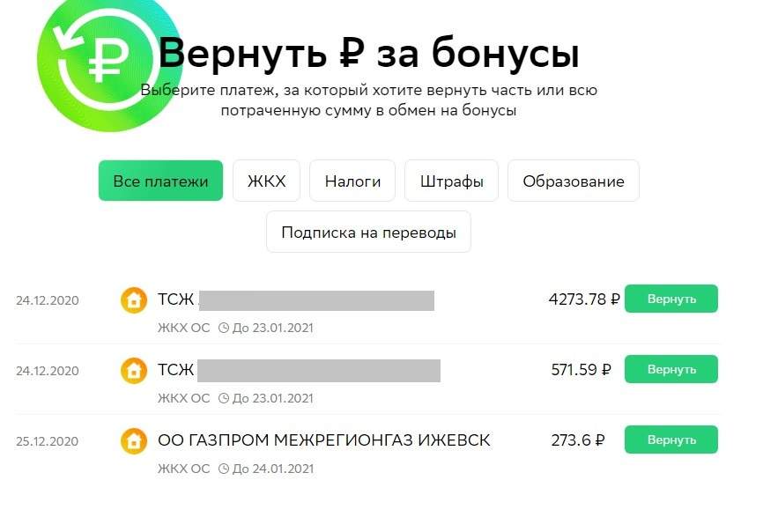Select the Все платежи filter tab
Image resolution: width=763 pixels, height=532 pixels.
click(160, 181)
